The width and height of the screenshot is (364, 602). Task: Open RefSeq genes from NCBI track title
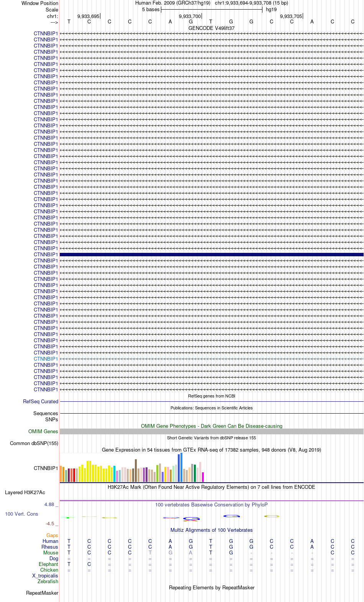[212, 396]
